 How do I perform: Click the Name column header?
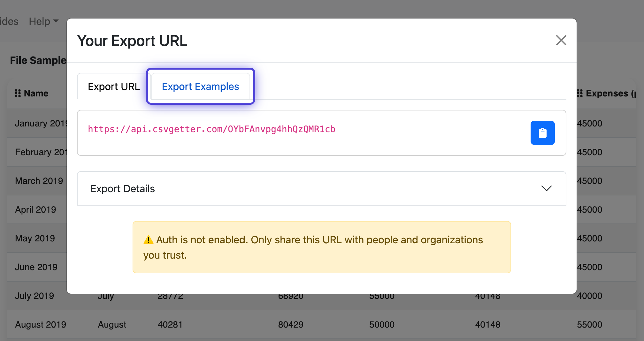click(36, 93)
